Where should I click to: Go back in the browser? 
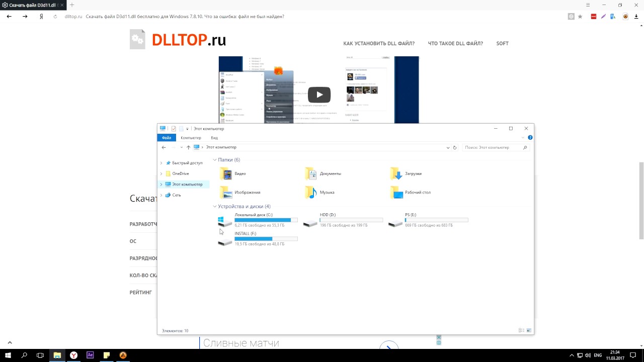[x=9, y=17]
